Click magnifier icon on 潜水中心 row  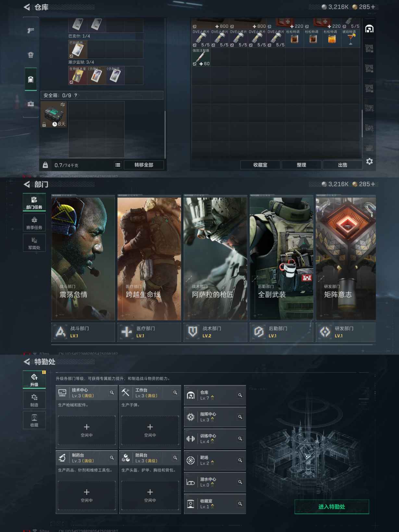pyautogui.click(x=240, y=482)
